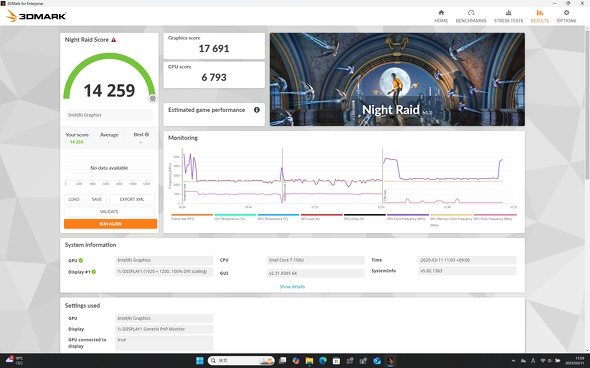Click the CPU Utility black legend swatch
The height and width of the screenshot is (368, 590).
point(365,215)
